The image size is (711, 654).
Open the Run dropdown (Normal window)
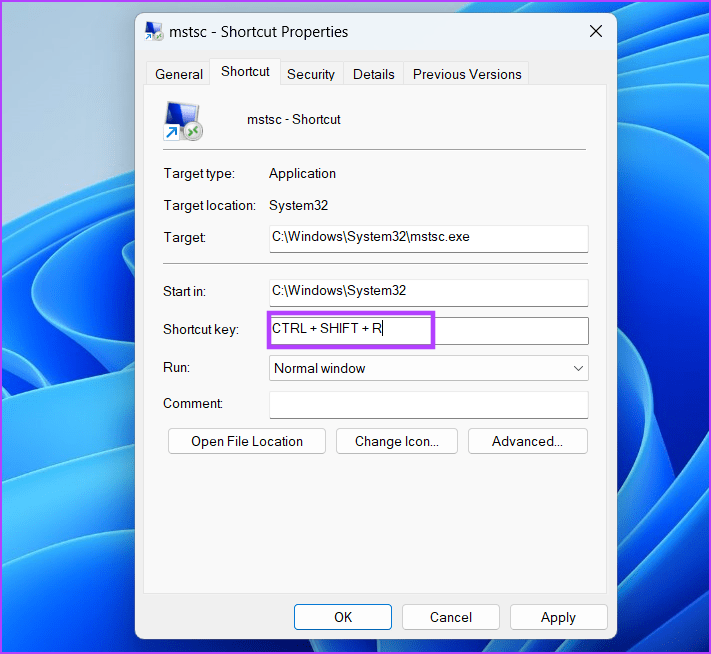429,368
